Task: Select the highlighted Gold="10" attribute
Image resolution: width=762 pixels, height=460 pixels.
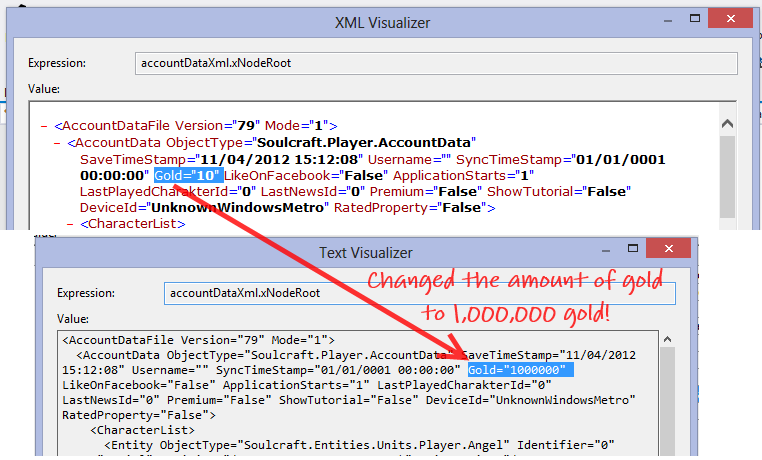Action: click(x=188, y=175)
